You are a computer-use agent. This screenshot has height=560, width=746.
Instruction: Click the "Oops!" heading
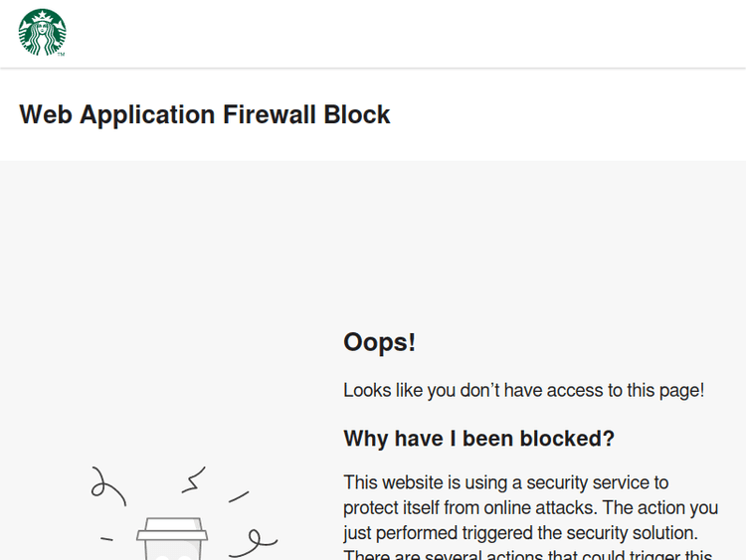pyautogui.click(x=379, y=342)
